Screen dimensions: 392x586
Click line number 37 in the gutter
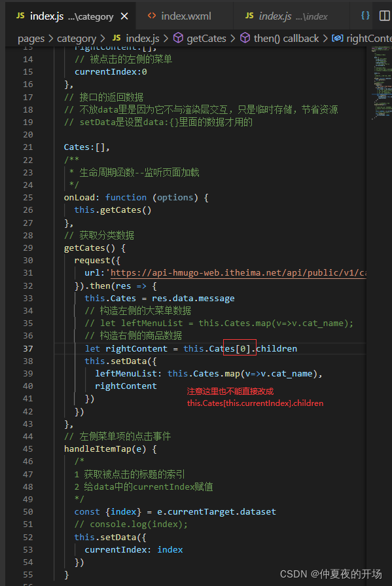(x=28, y=349)
